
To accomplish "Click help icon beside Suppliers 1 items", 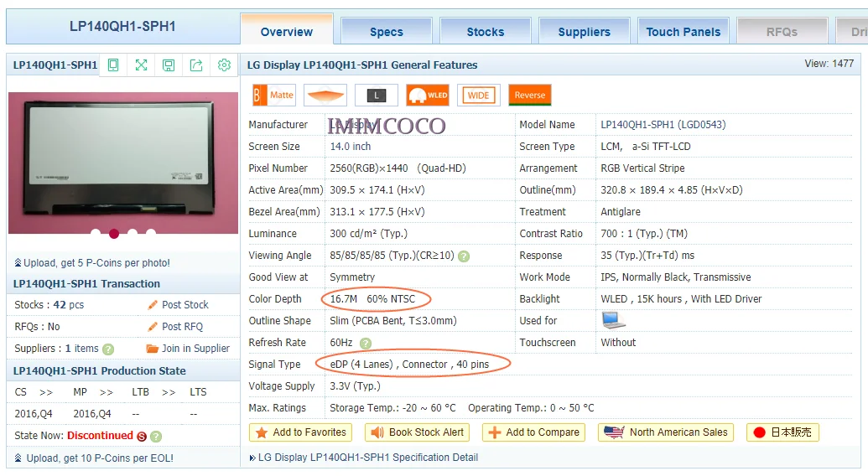I will coord(108,349).
